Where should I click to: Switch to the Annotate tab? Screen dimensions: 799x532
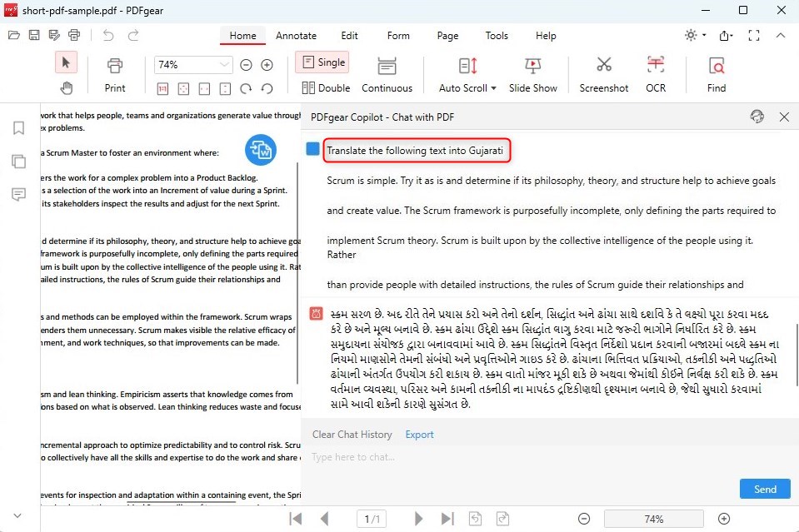tap(296, 36)
